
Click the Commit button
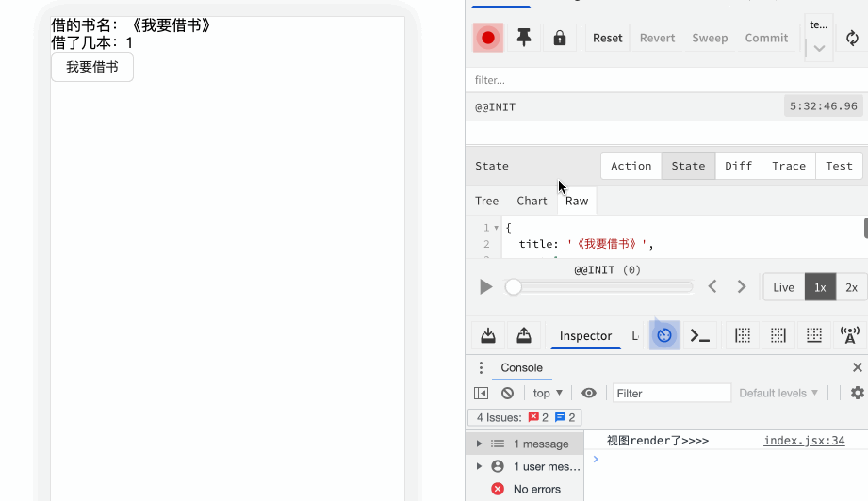[x=766, y=39]
